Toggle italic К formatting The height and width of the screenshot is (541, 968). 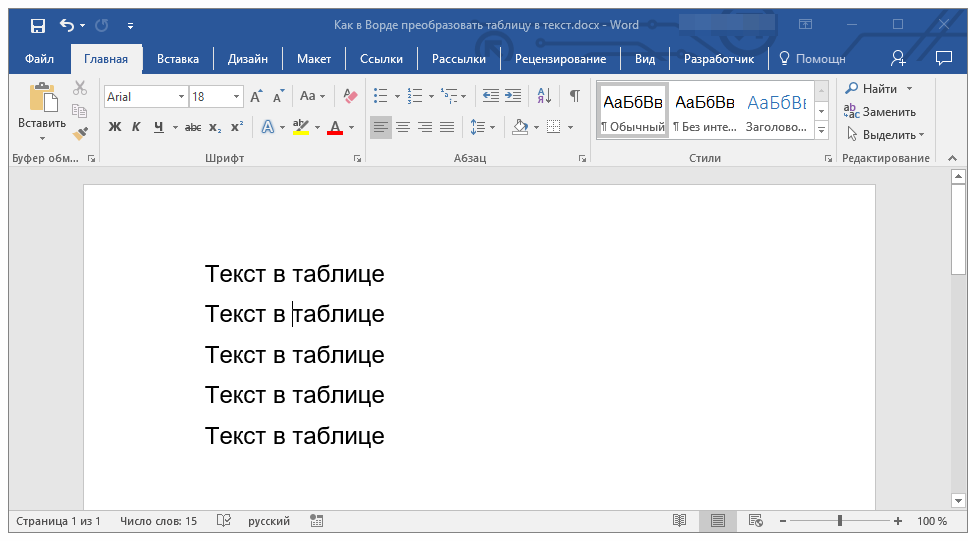(x=136, y=127)
